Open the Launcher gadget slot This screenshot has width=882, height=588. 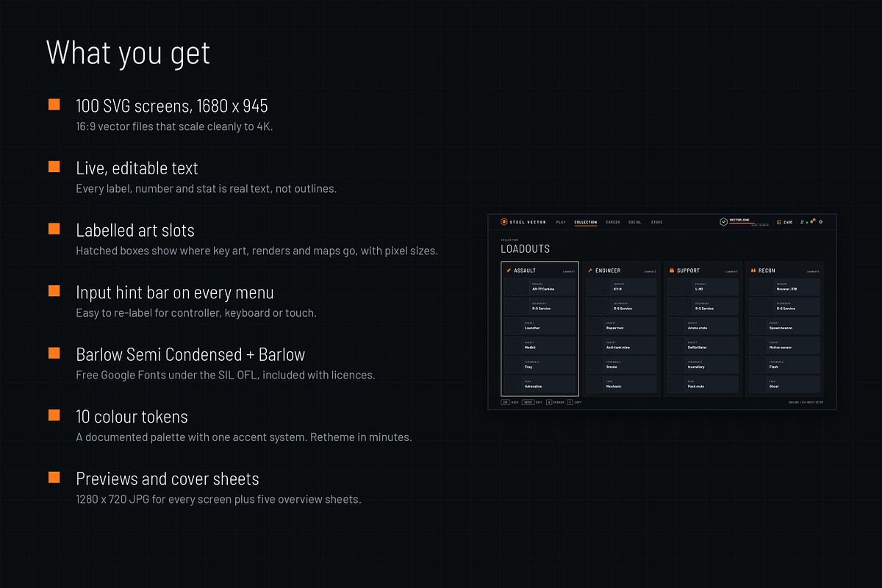point(540,326)
